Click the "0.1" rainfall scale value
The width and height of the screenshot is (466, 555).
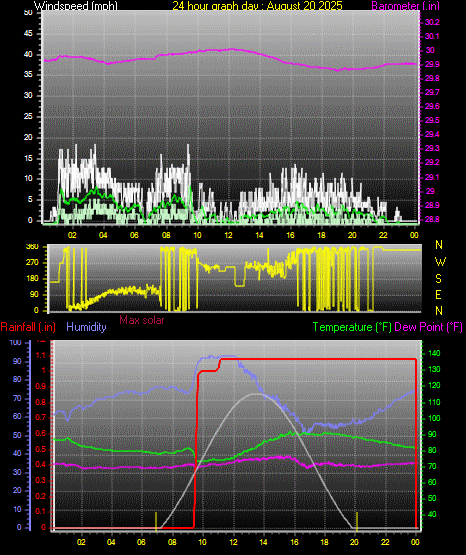41,512
